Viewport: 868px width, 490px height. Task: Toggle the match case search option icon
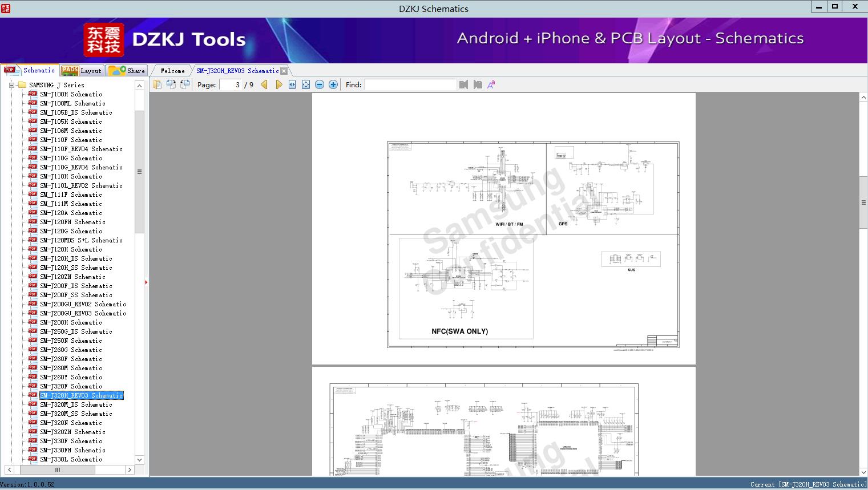491,84
